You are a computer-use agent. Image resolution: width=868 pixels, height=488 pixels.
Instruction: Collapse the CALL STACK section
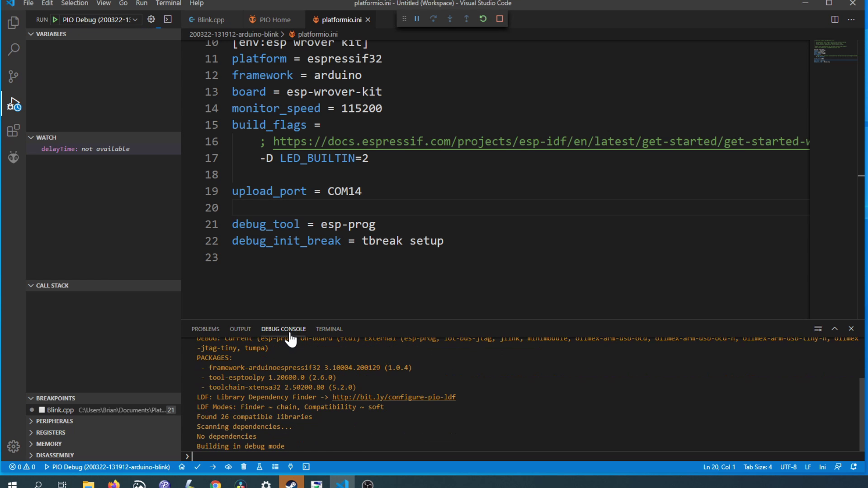[104, 286]
